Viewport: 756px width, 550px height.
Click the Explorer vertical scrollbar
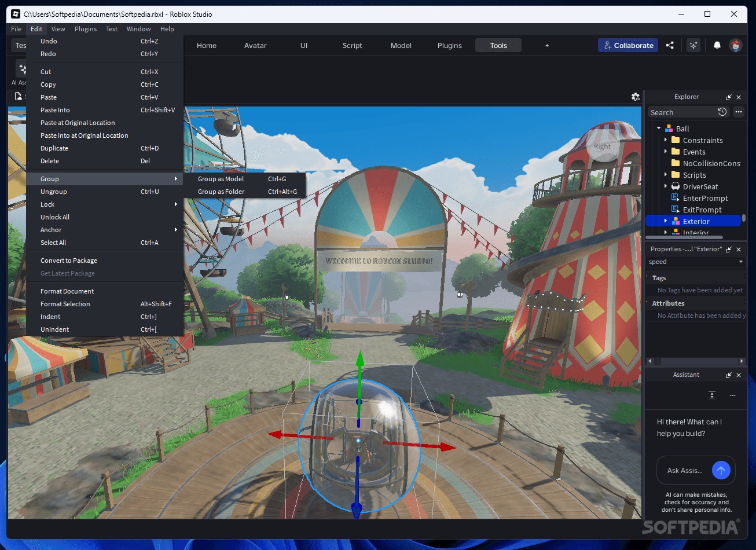[744, 219]
